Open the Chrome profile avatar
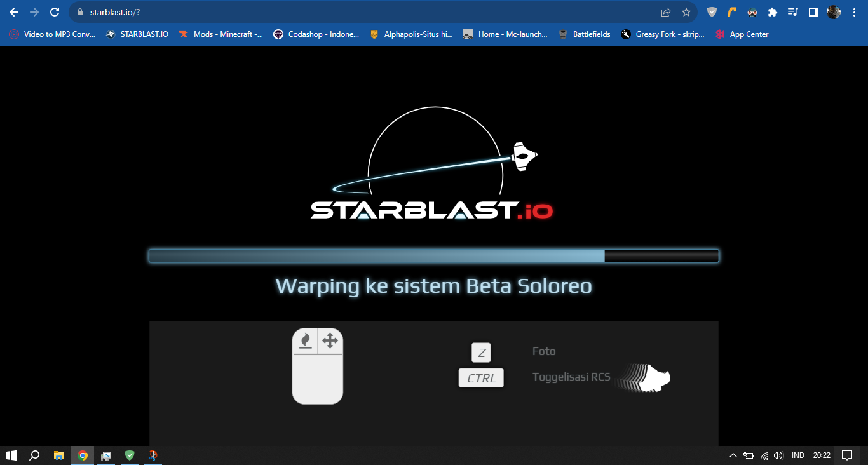 point(834,11)
